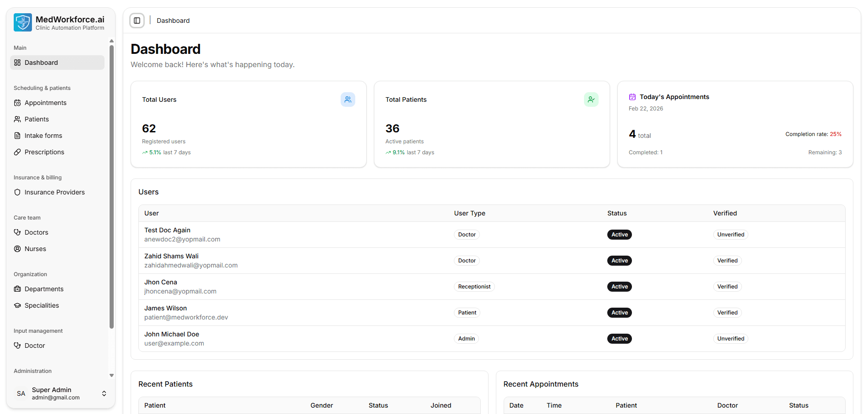
Task: Open Appointments from the sidebar
Action: 44,102
